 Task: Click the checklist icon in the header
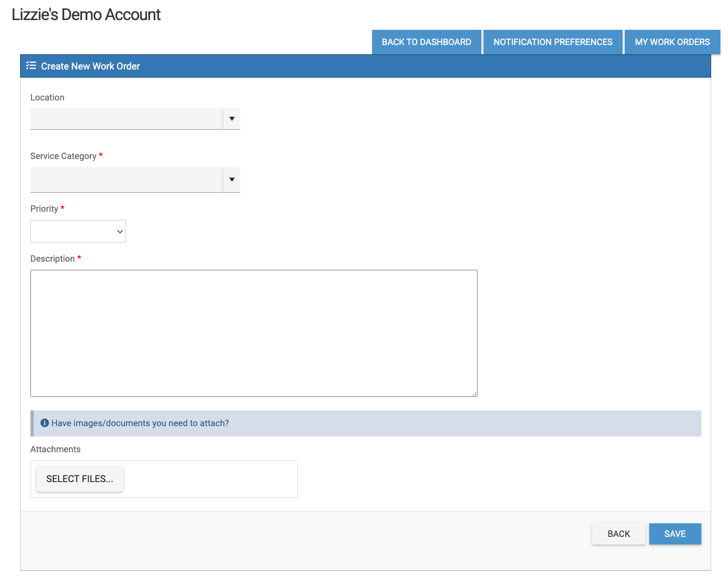click(x=31, y=66)
